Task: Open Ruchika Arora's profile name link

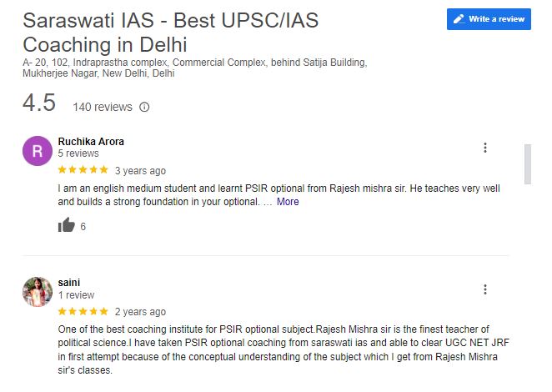Action: click(x=91, y=142)
